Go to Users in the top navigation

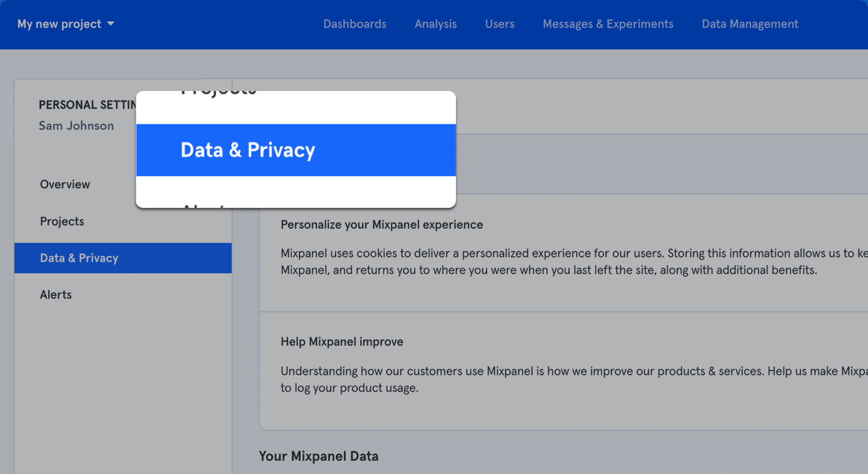coord(500,24)
